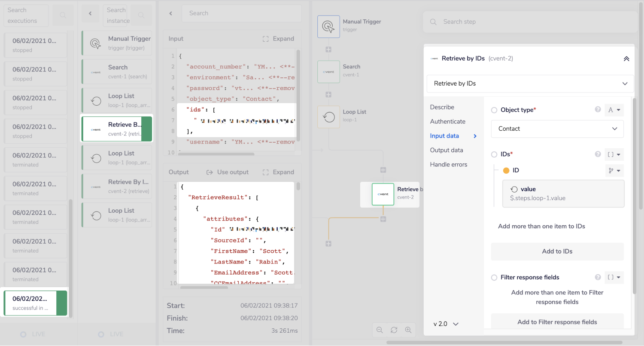Click the search executions magnifier icon
Screen dimensions: 644x346
[63, 15]
